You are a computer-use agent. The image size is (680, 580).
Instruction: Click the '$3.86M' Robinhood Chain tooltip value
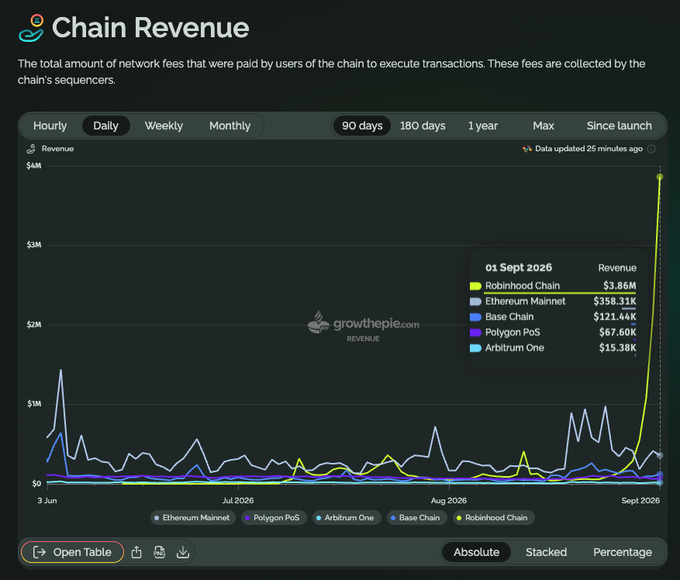click(x=619, y=286)
